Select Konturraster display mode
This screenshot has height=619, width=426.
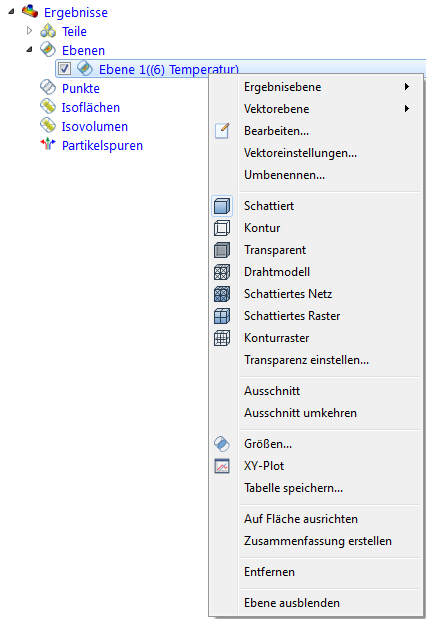pyautogui.click(x=316, y=339)
